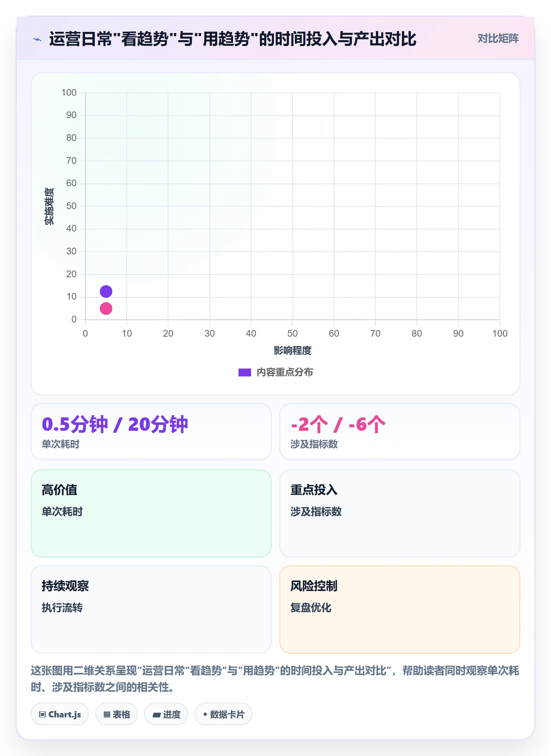
Task: Open the 风险控制 quadrant card heading
Action: pos(314,586)
